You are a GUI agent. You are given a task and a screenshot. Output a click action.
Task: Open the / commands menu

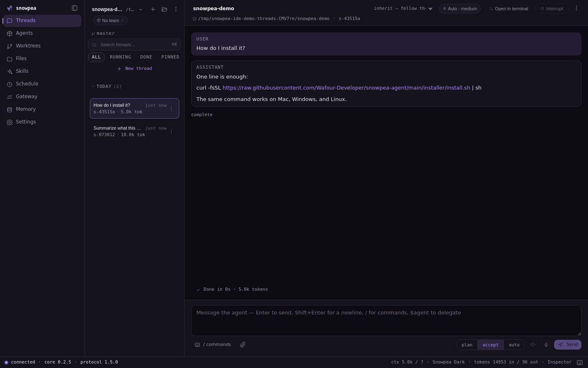coord(213,345)
